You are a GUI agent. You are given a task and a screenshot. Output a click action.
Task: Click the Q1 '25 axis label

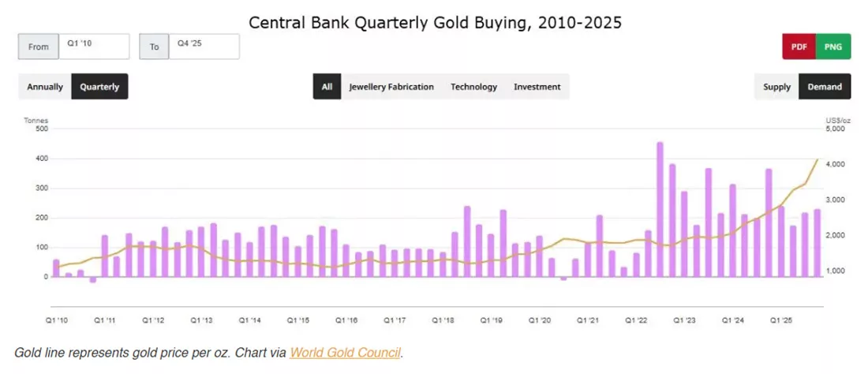click(x=781, y=320)
